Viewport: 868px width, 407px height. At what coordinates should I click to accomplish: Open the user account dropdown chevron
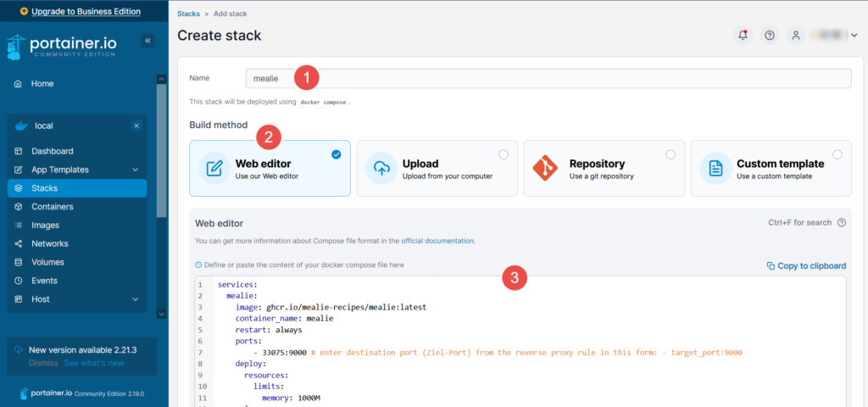854,36
